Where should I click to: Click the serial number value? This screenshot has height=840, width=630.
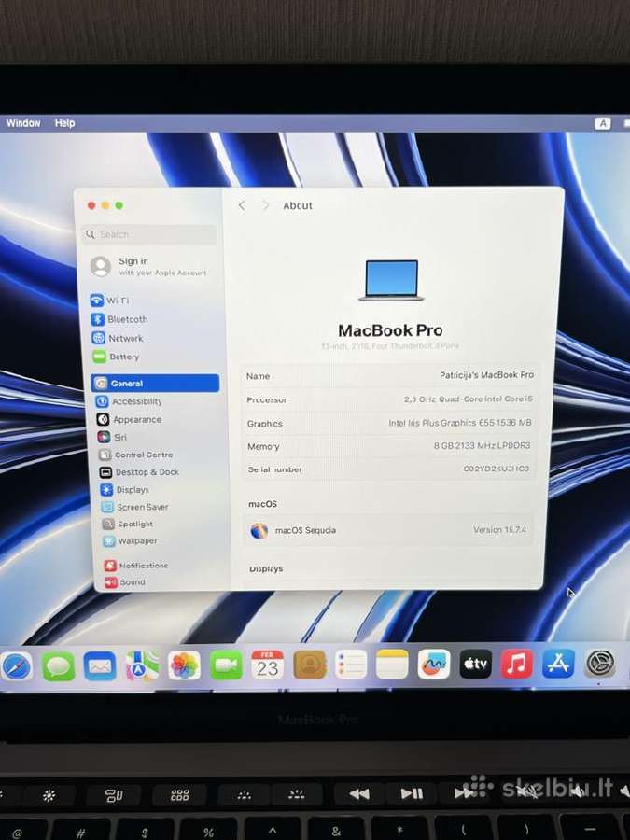click(x=497, y=469)
